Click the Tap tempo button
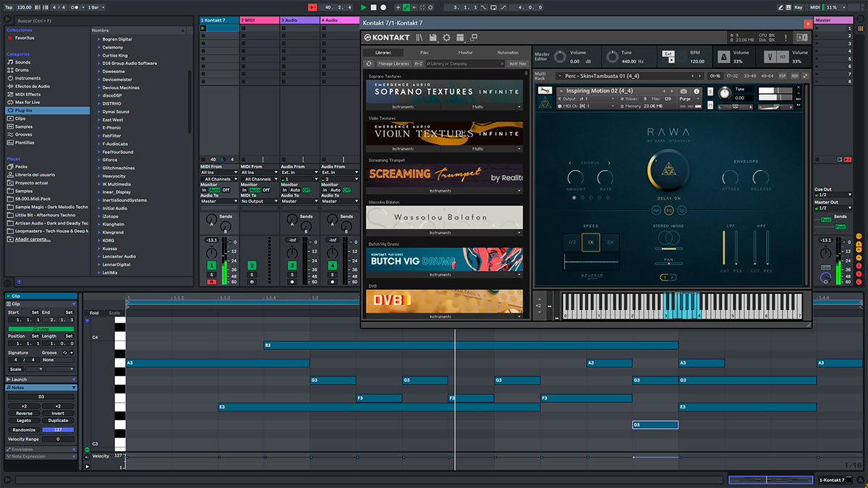The image size is (868, 488). pos(8,7)
